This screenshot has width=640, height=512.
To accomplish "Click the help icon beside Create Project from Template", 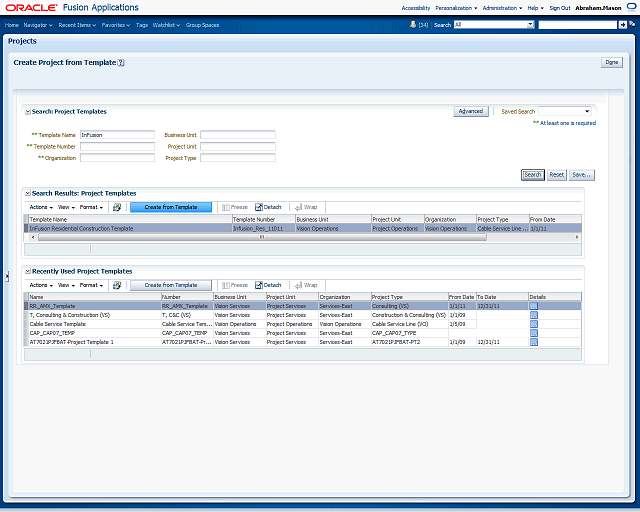I will [x=121, y=62].
